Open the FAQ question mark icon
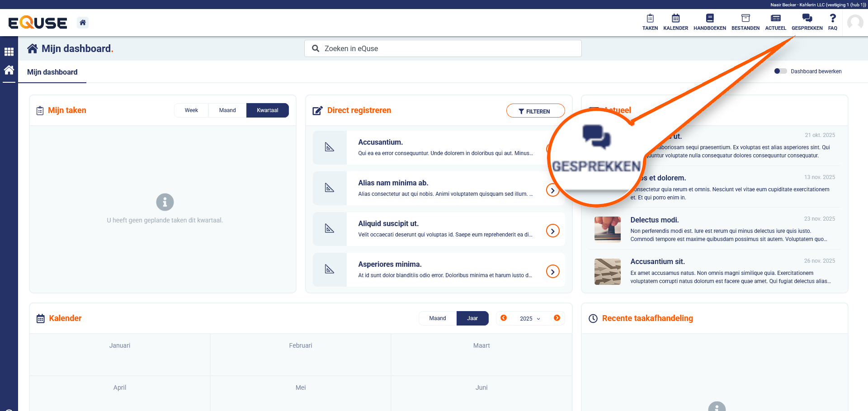Image resolution: width=868 pixels, height=411 pixels. [832, 22]
